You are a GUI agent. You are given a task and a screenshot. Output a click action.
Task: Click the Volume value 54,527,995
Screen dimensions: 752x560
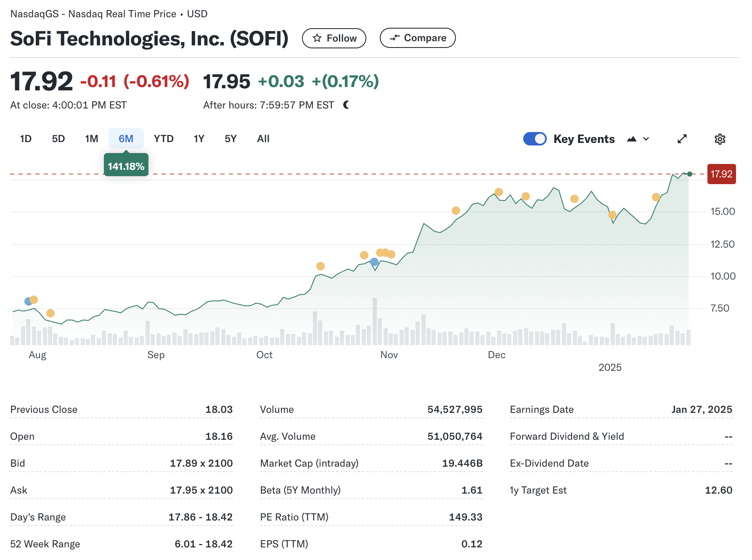[x=455, y=409]
